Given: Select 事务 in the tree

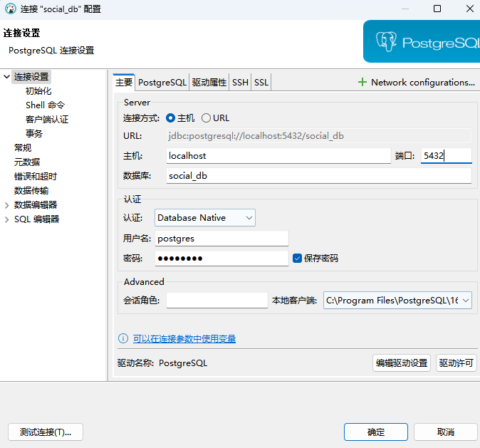Looking at the screenshot, I should click(33, 133).
